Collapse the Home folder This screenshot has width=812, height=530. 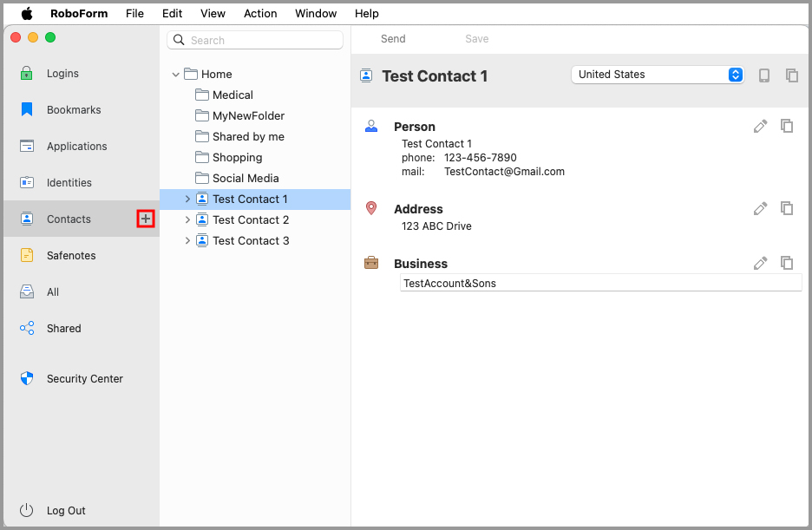coord(175,75)
